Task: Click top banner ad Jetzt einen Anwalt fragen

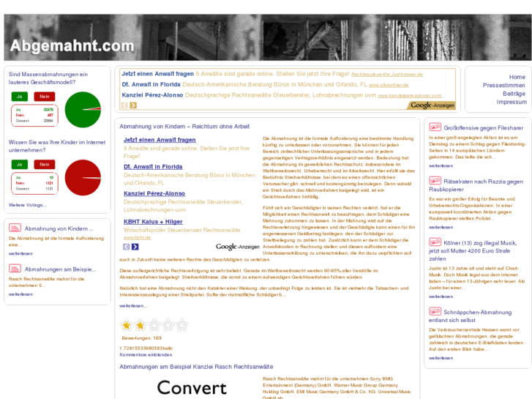Action: 157,74
